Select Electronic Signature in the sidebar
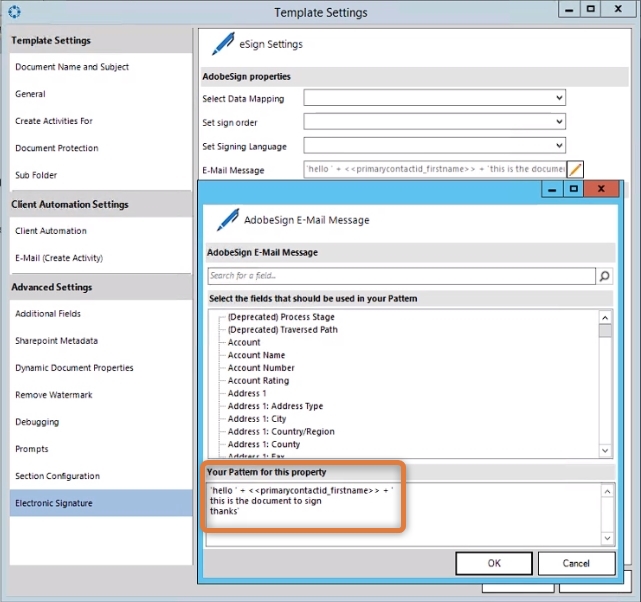Image resolution: width=641 pixels, height=602 pixels. point(54,503)
